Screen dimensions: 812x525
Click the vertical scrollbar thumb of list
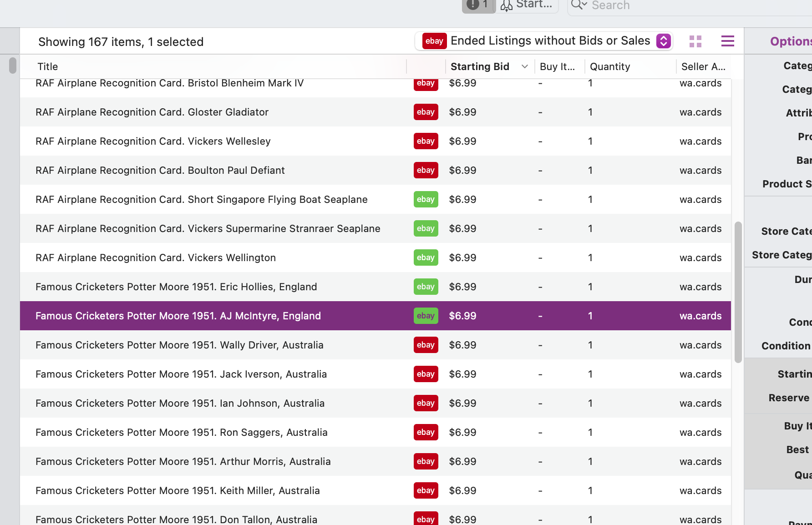738,292
